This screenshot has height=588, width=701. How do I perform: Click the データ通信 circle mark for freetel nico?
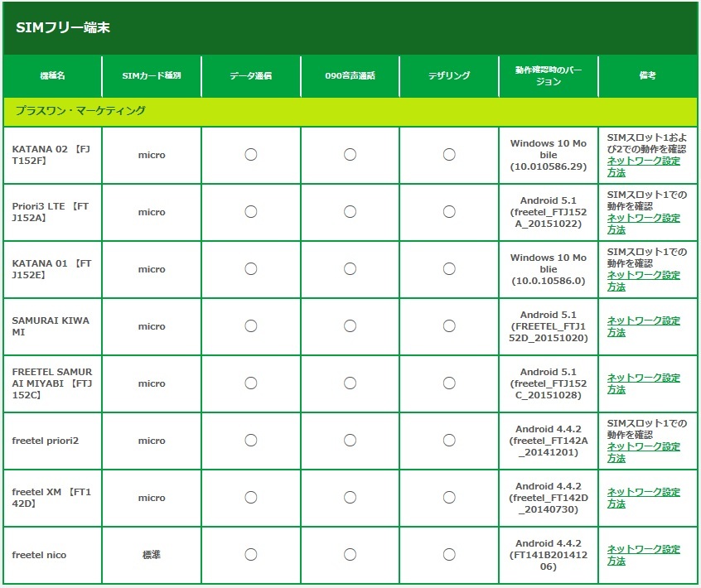pyautogui.click(x=251, y=555)
